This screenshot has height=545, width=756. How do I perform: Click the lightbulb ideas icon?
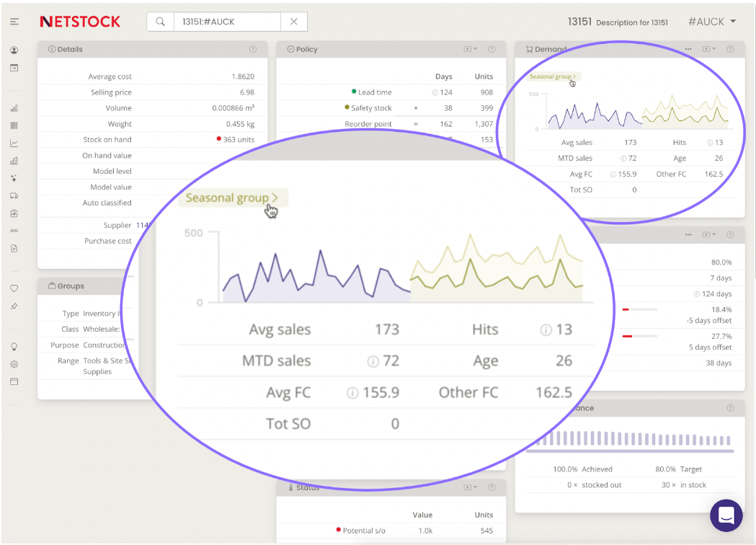14,347
